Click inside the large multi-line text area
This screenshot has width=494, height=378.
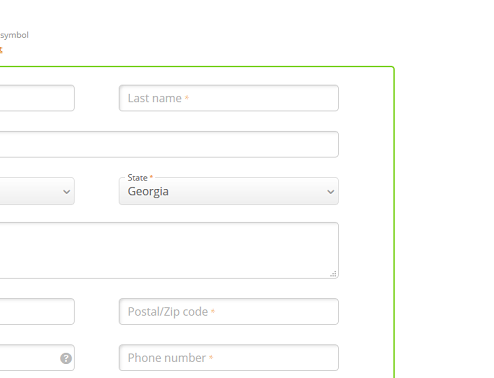click(169, 250)
